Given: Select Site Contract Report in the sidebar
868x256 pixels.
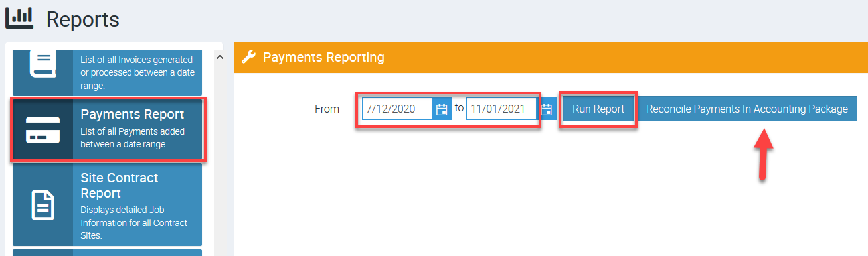Looking at the screenshot, I should 107,205.
